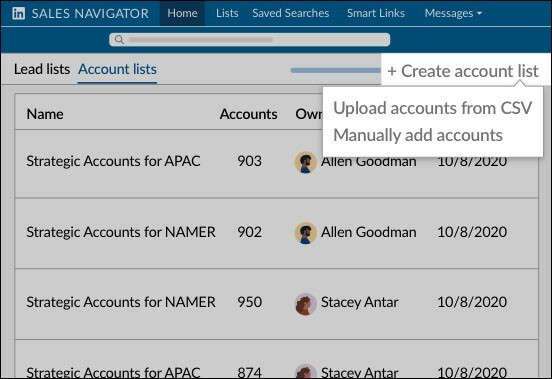Click owner Allen Goodman on the 902 row

[368, 232]
